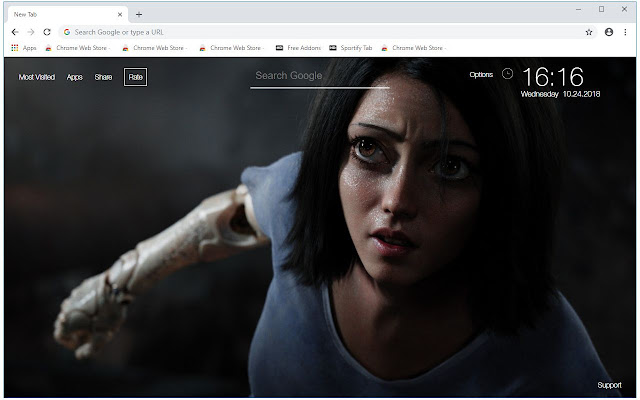
Task: Click the Wednesday 10.24.2018 date text
Action: tap(560, 94)
